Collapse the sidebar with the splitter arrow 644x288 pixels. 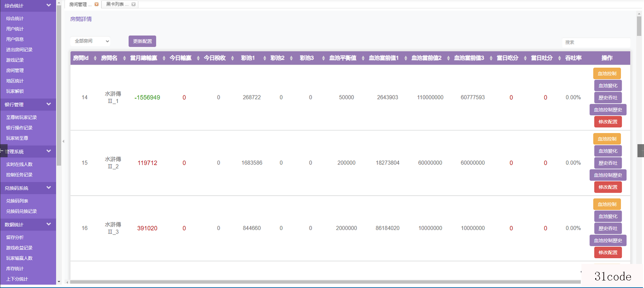coord(63,141)
